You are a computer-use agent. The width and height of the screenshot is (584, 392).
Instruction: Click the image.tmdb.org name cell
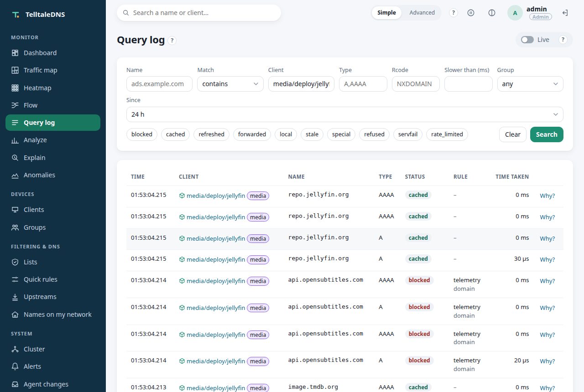click(x=313, y=387)
